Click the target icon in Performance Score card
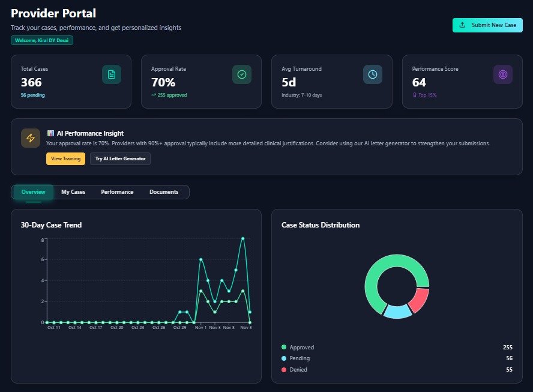533x392 pixels. coord(502,74)
